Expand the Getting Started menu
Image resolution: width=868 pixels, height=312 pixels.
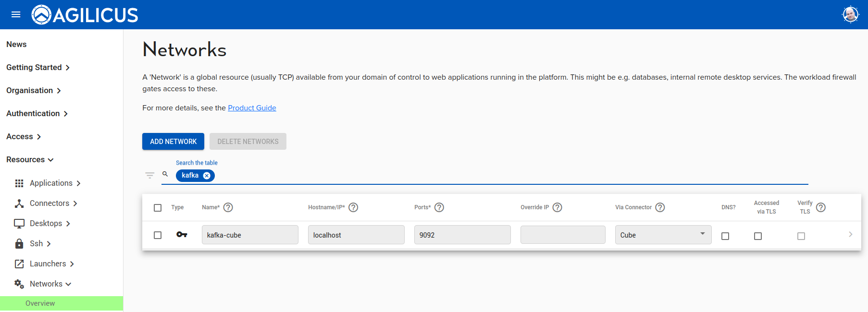tap(38, 68)
